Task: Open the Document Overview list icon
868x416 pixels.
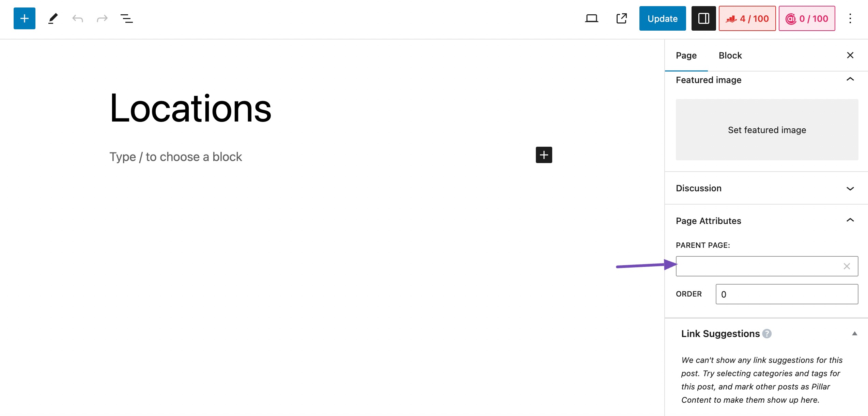Action: [x=127, y=18]
